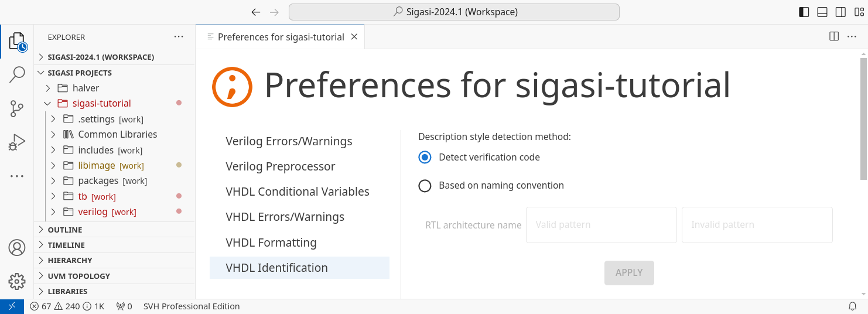Open the forwarded ports status item
Viewport: 868px width, 314px height.
tap(124, 306)
